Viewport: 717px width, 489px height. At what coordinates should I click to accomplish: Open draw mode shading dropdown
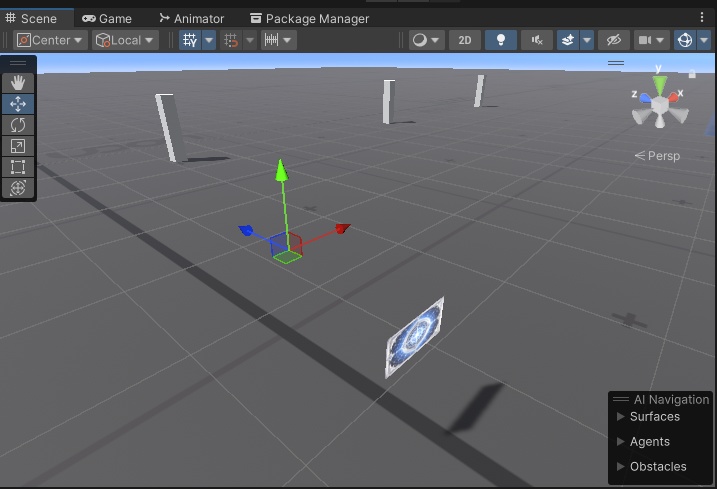[x=426, y=40]
